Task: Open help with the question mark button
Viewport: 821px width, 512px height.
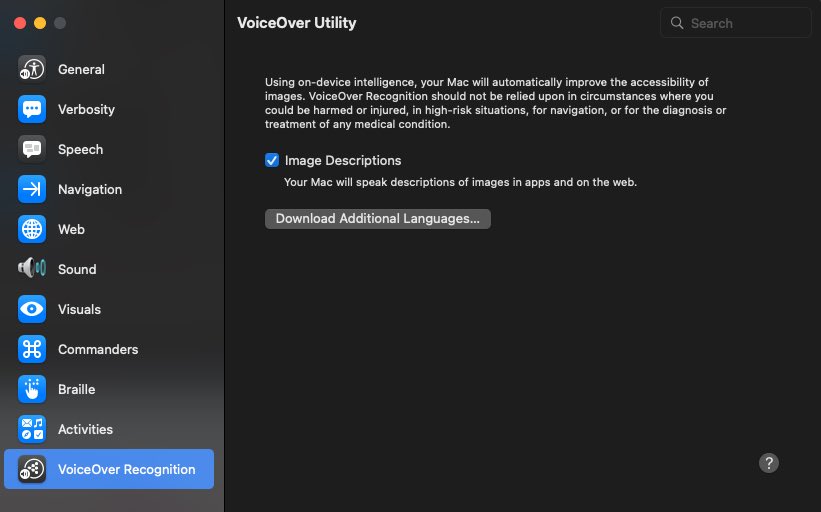Action: [769, 463]
